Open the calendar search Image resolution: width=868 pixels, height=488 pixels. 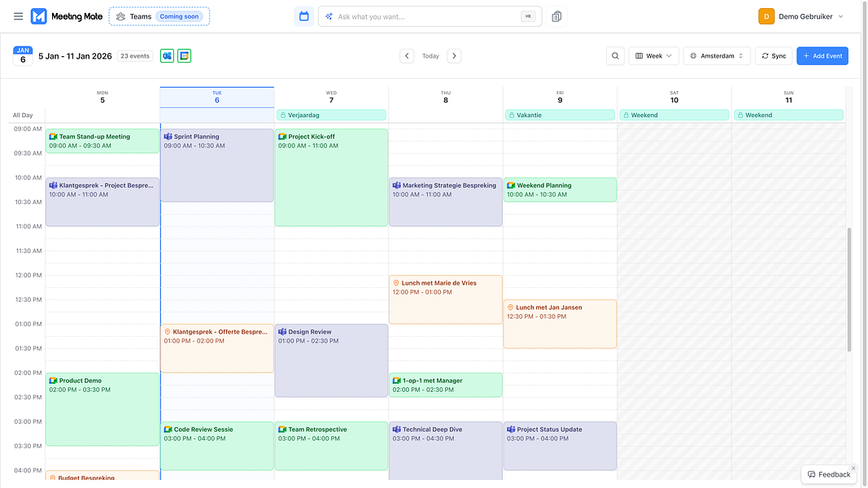[x=615, y=56]
